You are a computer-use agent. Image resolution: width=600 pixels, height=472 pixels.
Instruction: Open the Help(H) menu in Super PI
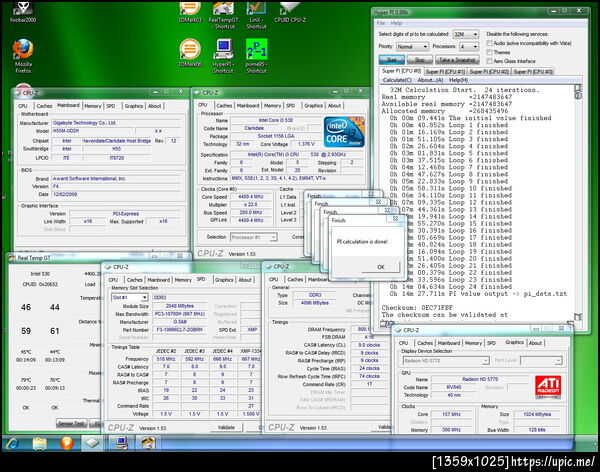tap(458, 80)
